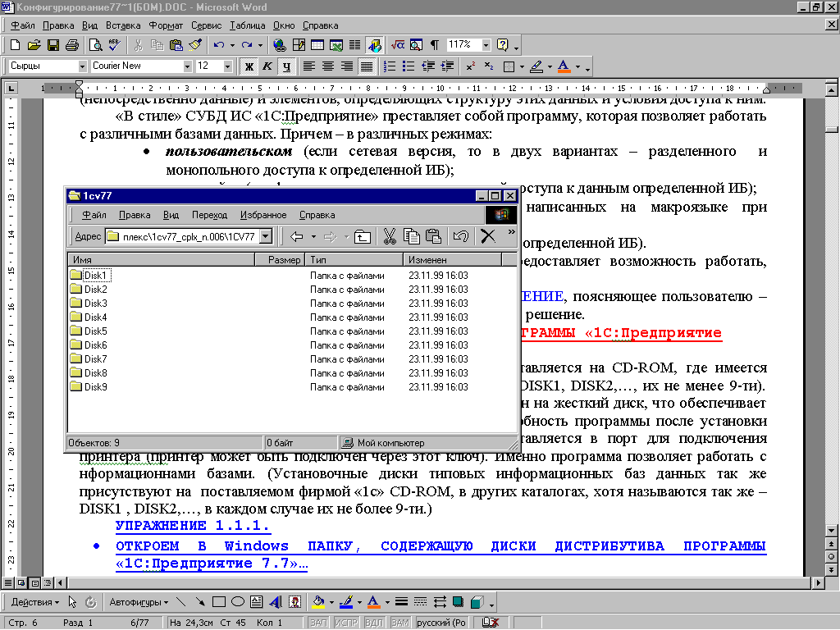This screenshot has height=630, width=840.
Task: Open the equation editor icon
Action: [x=398, y=45]
